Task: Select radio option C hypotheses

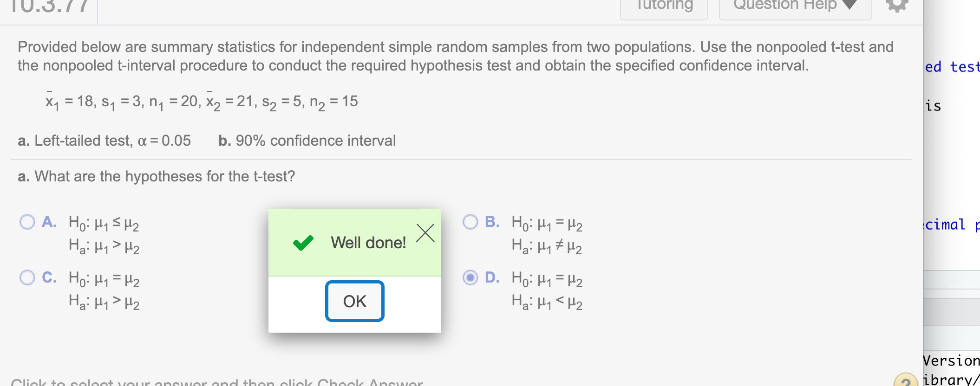Action: [x=27, y=278]
